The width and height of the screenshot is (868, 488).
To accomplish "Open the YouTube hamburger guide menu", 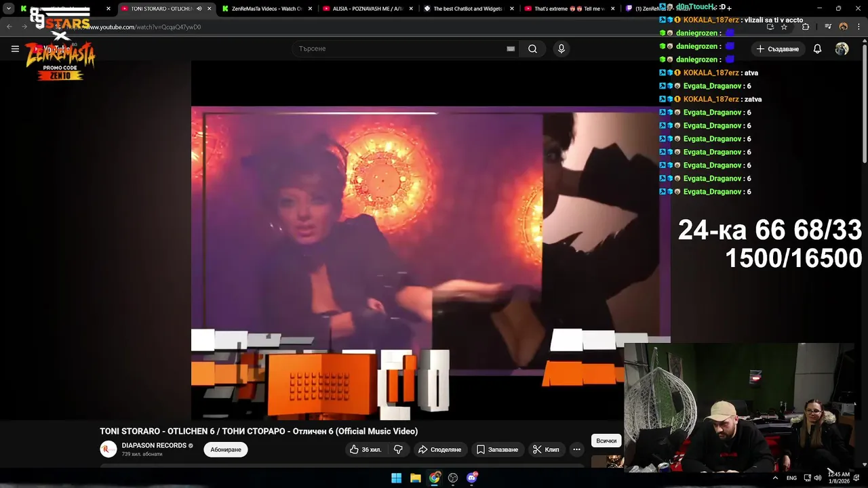I will click(x=15, y=49).
